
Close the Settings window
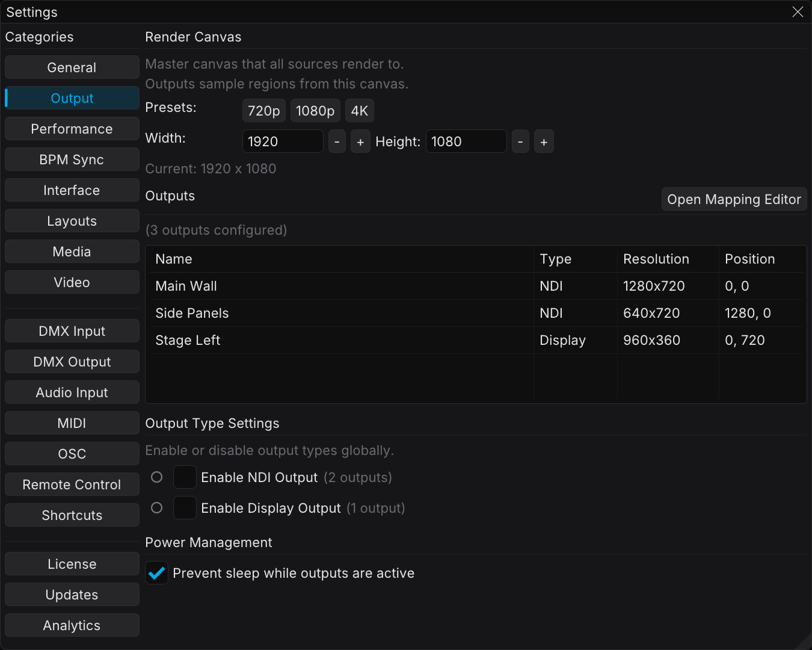click(798, 12)
